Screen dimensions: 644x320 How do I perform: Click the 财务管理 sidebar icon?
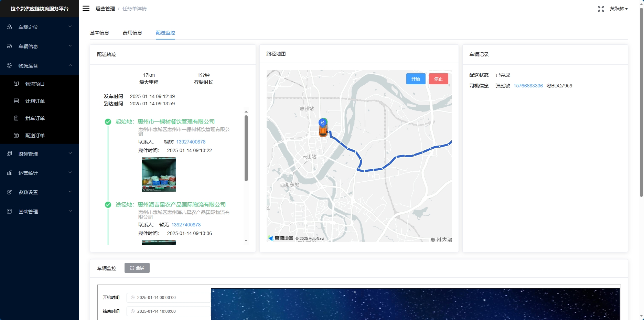[x=9, y=153]
